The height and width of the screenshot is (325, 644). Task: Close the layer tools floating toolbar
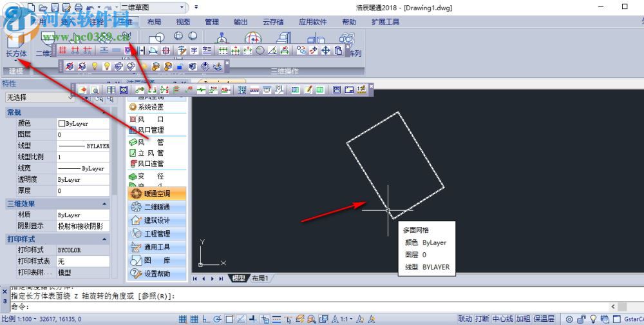pos(227,63)
